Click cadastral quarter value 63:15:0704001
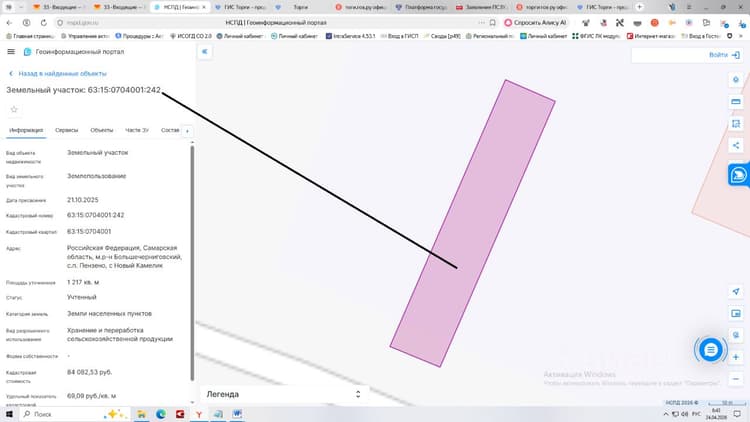The height and width of the screenshot is (422, 750). [89, 232]
